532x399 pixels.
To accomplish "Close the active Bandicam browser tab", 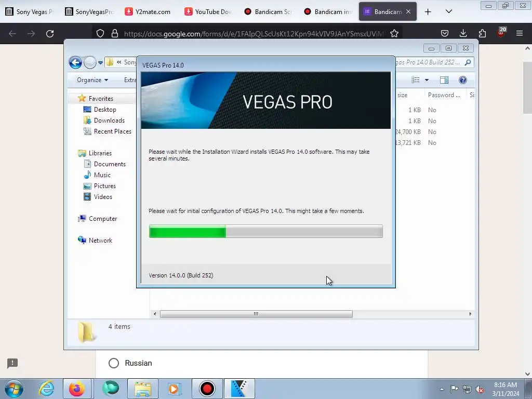I will click(x=408, y=11).
